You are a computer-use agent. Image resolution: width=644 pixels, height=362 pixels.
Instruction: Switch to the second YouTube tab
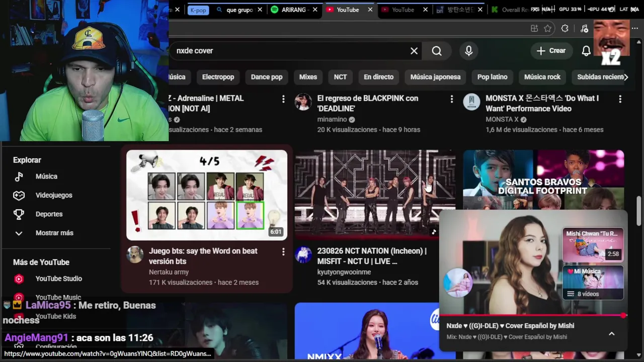[403, 10]
